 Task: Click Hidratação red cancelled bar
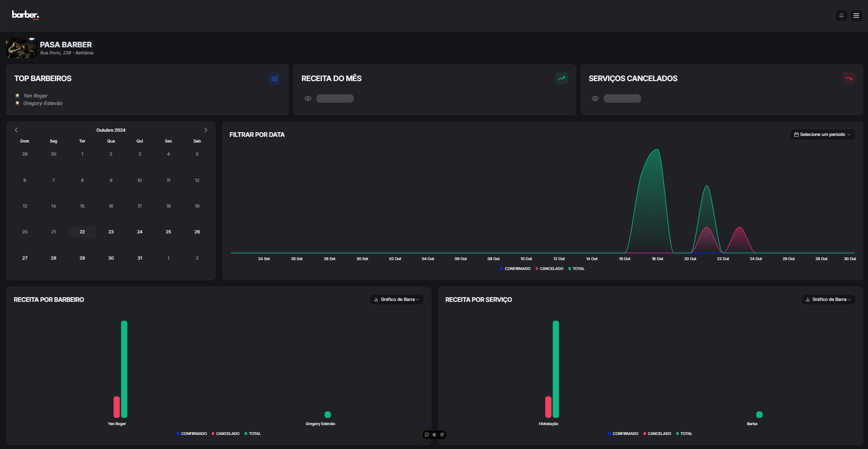(x=548, y=407)
